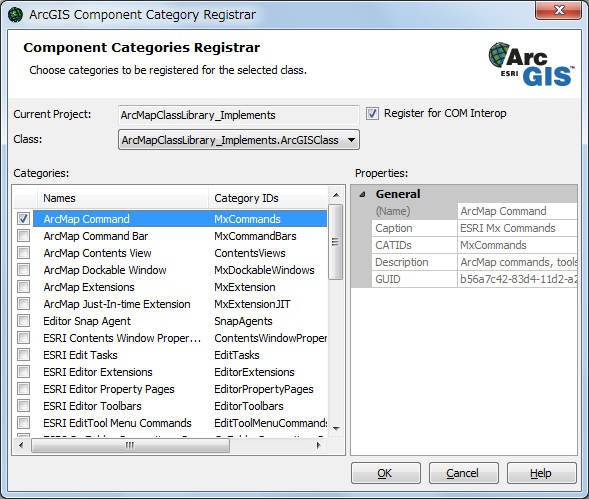
Task: Enable the ESRI Editor Extensions checkbox
Action: tap(23, 372)
